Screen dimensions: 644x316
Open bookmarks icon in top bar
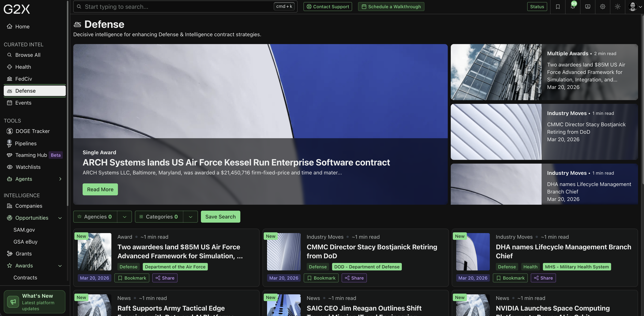(558, 7)
